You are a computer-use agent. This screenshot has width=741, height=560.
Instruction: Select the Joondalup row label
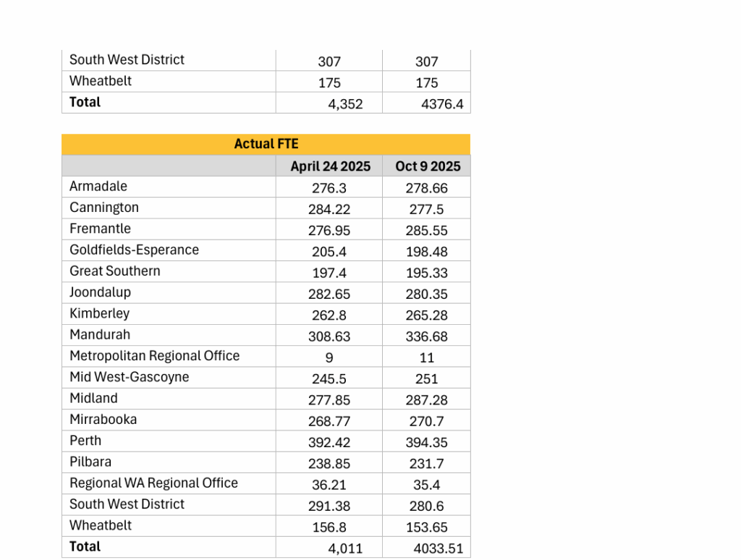tap(100, 292)
